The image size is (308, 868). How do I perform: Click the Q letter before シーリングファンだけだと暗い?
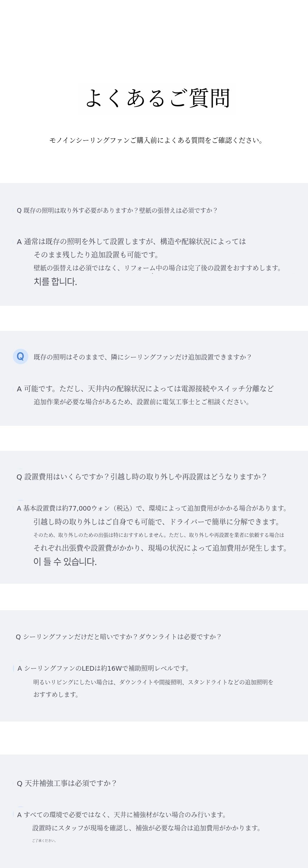pyautogui.click(x=18, y=637)
